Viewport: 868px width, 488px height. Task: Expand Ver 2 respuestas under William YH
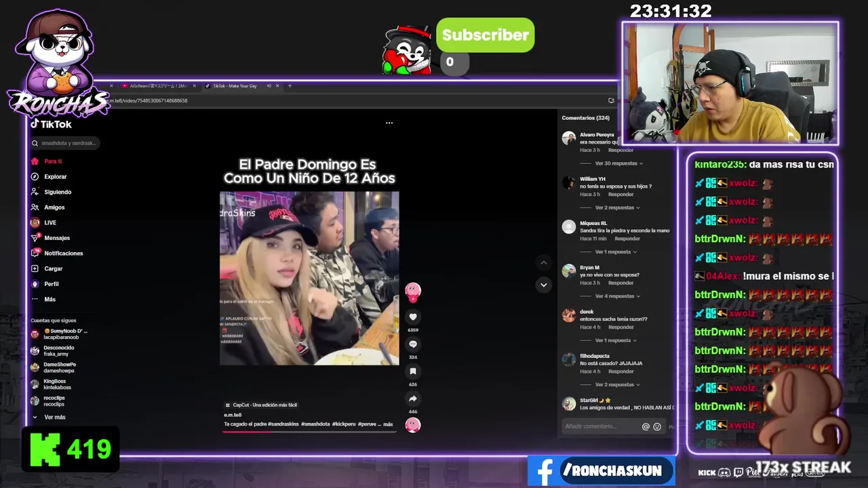(x=617, y=207)
